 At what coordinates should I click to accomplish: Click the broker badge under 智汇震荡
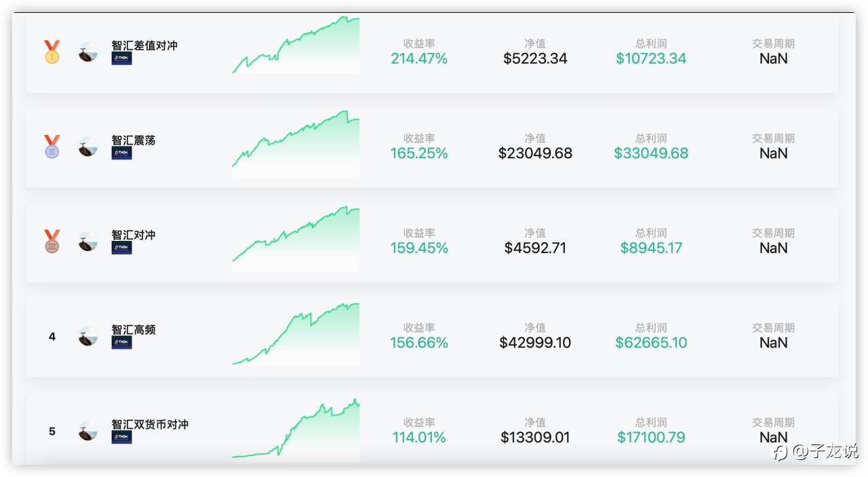tap(122, 153)
